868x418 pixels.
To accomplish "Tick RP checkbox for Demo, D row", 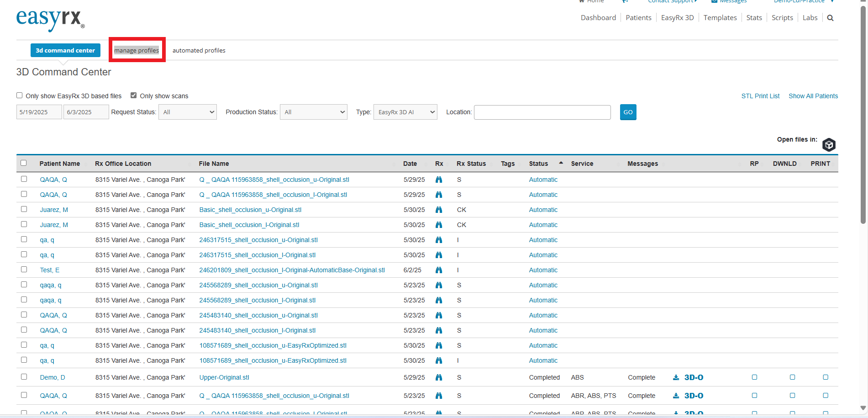I will coord(754,377).
